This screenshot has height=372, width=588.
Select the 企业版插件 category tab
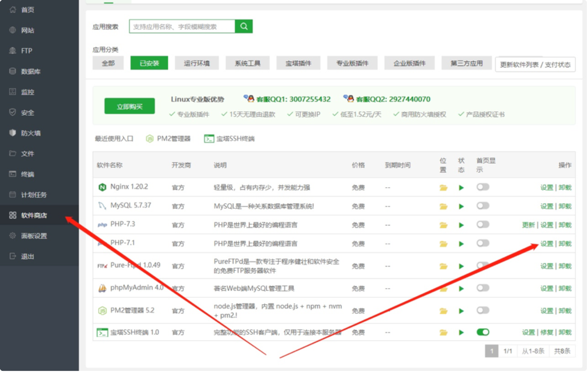pyautogui.click(x=409, y=63)
